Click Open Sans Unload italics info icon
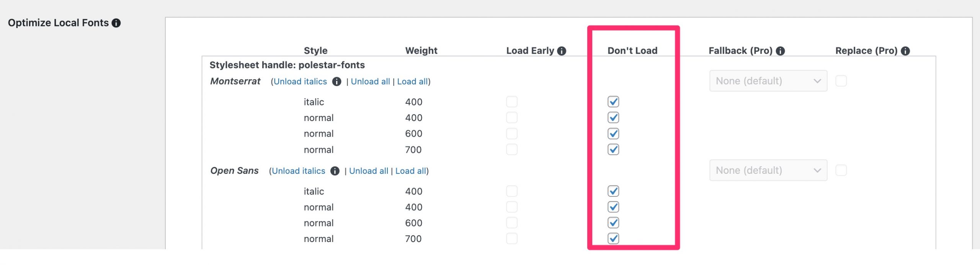 [x=335, y=171]
